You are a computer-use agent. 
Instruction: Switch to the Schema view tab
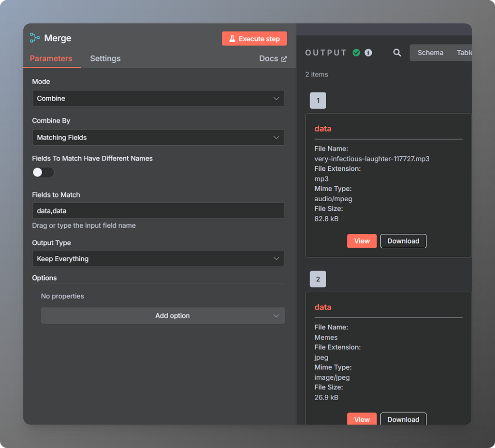click(430, 52)
